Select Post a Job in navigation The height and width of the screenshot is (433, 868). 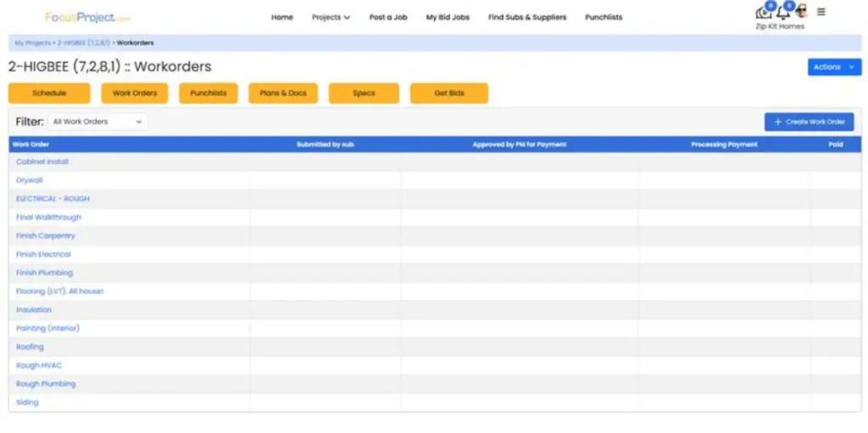click(388, 17)
